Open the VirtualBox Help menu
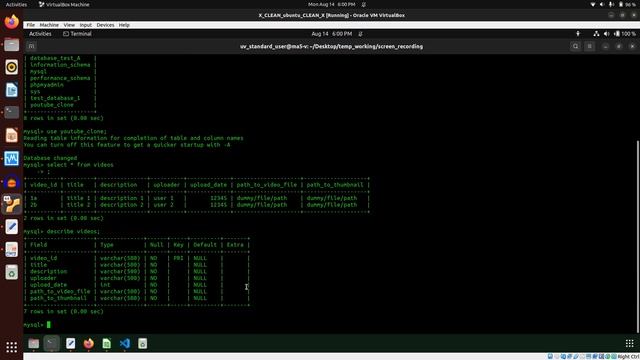Viewport: 640px width, 360px height. pos(124,25)
